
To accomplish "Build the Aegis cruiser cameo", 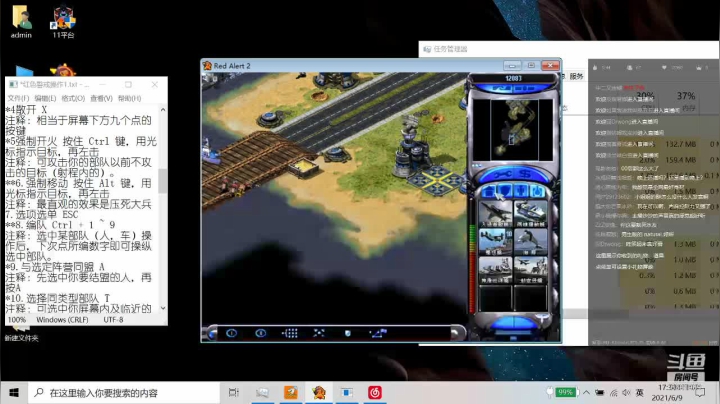I will pos(495,269).
